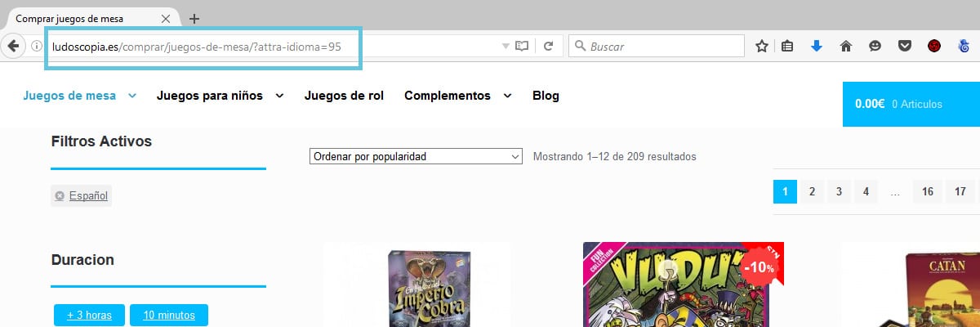Image resolution: width=980 pixels, height=327 pixels.
Task: Go to results page 2
Action: [812, 192]
